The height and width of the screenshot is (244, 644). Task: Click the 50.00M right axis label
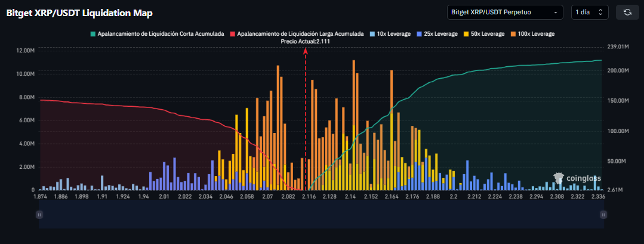pyautogui.click(x=617, y=161)
